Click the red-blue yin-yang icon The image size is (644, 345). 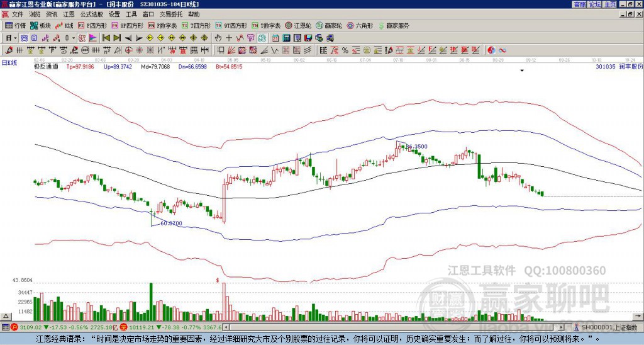[x=492, y=50]
